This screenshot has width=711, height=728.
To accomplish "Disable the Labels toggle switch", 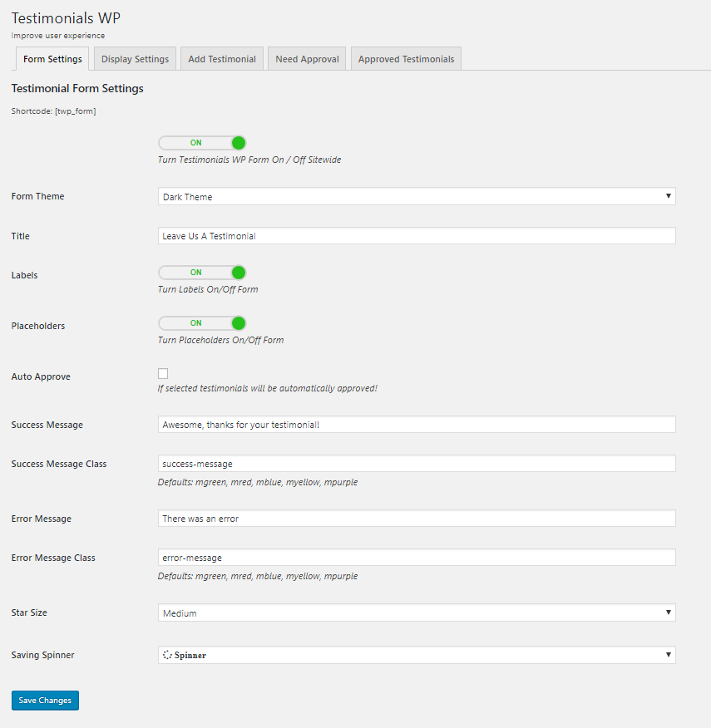I will [202, 273].
